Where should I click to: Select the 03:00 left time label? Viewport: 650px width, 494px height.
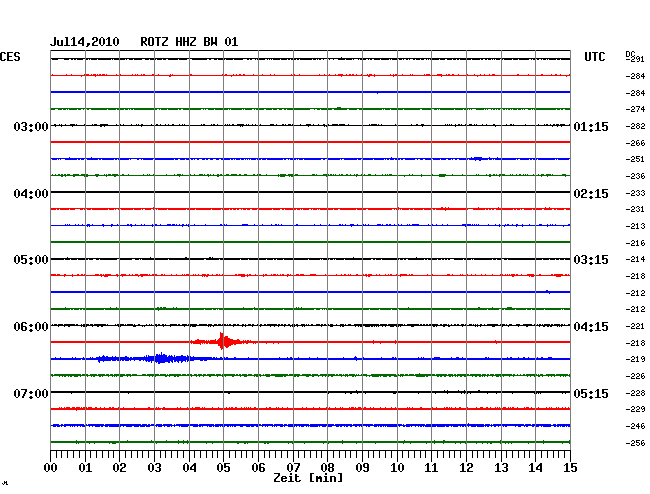[x=31, y=126]
